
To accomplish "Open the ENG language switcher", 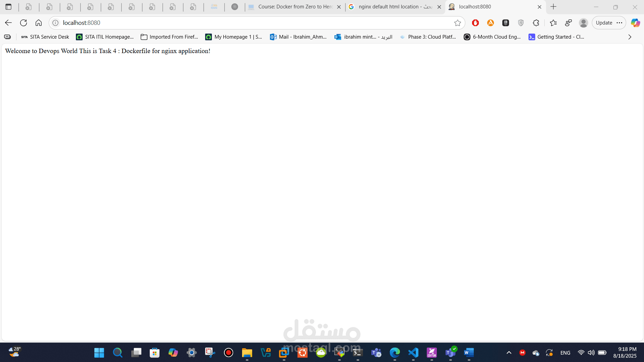I will (565, 353).
